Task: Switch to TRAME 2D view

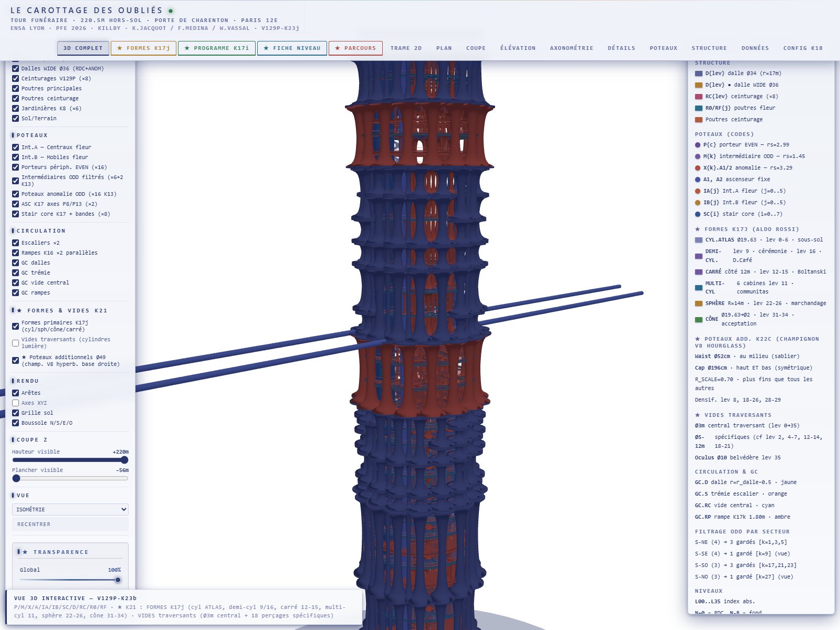Action: (x=406, y=48)
